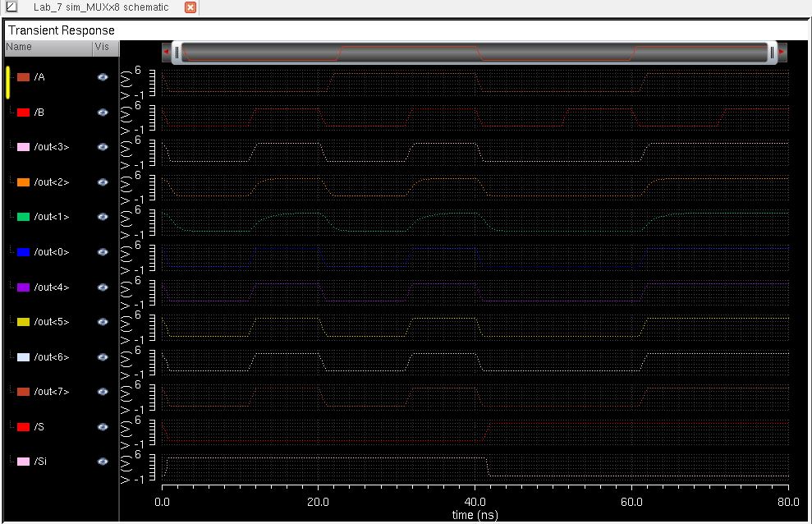Grab the left handle of zoom slider
The height and width of the screenshot is (524, 812).
(x=177, y=53)
